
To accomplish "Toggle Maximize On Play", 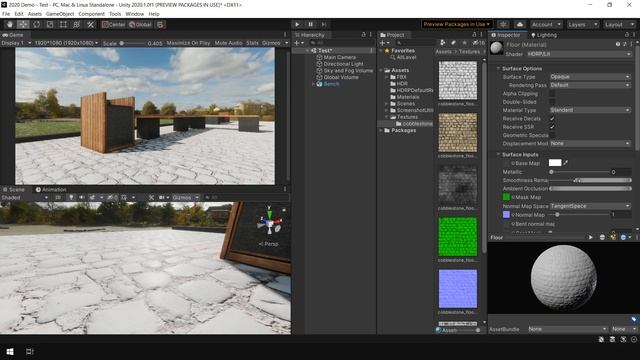I will pos(188,43).
